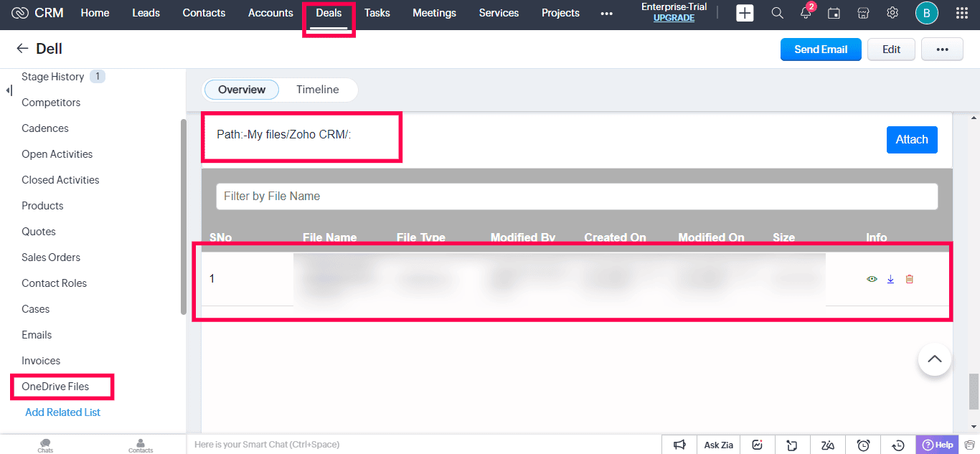Click the Add Related List link
The width and height of the screenshot is (980, 454).
click(62, 412)
